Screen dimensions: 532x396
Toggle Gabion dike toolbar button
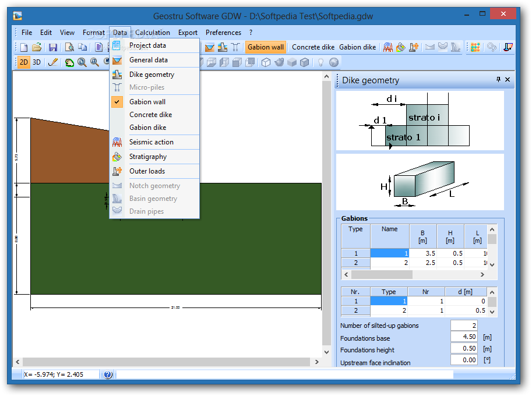[358, 47]
